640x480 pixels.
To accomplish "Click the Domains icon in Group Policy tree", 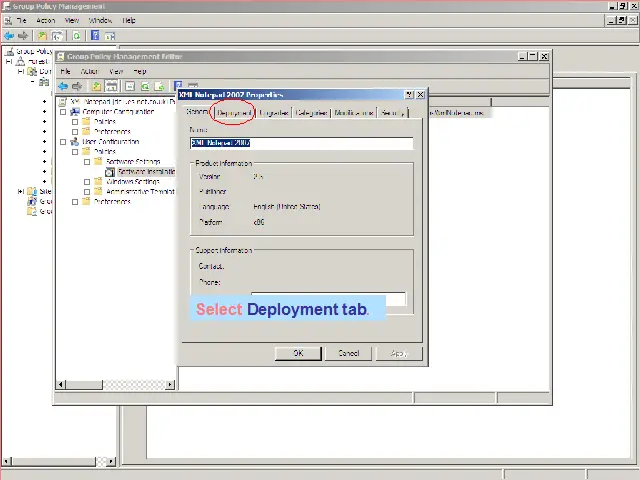I will tap(32, 71).
